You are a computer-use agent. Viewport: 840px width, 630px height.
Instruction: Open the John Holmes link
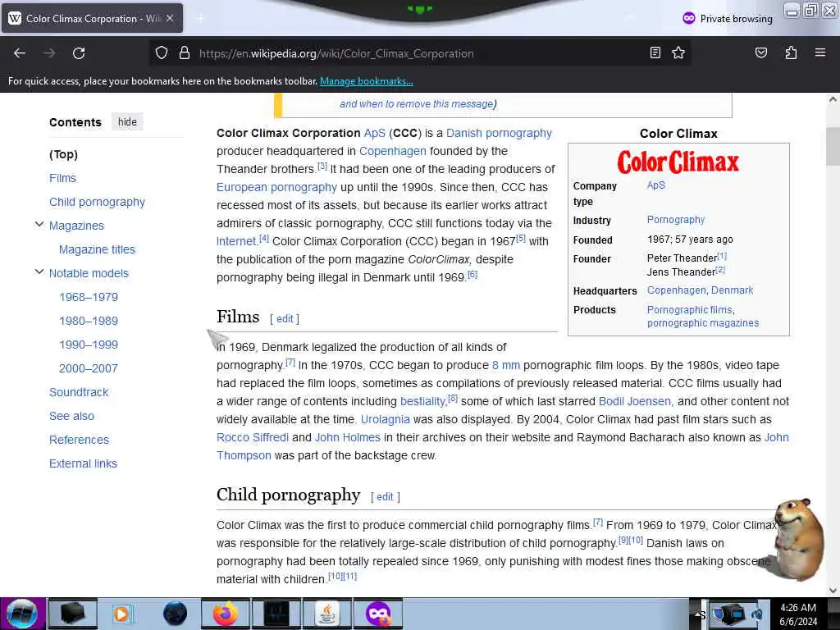pyautogui.click(x=348, y=438)
